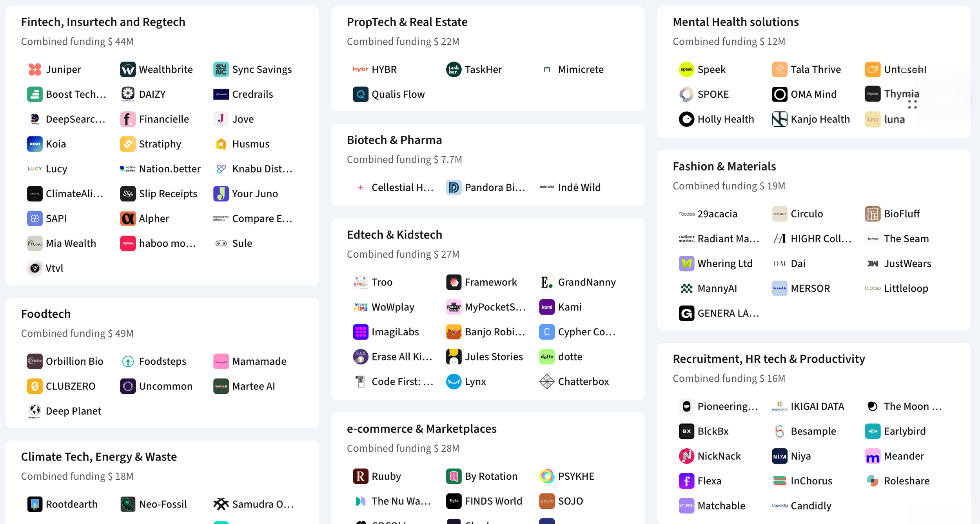The height and width of the screenshot is (524, 980).
Task: Open the Qualis Flow company link
Action: (389, 94)
